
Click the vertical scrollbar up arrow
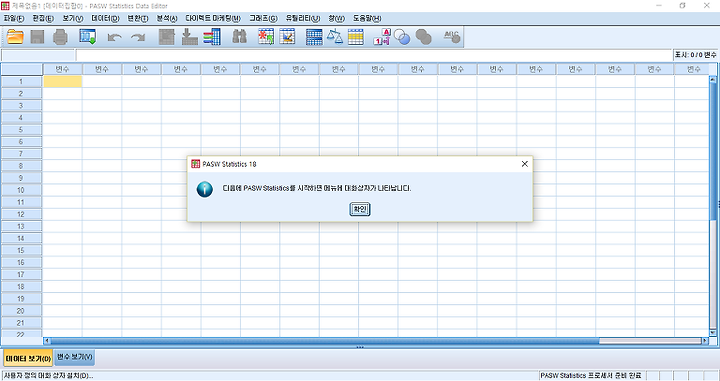point(713,79)
